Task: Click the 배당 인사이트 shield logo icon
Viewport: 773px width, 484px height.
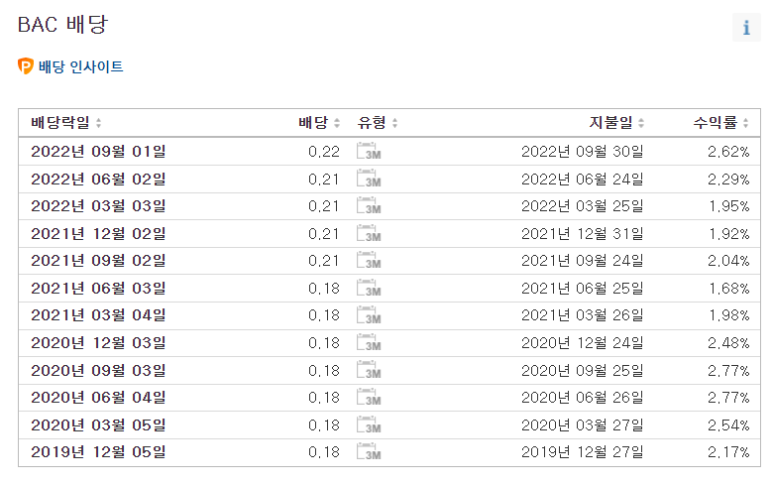Action: [25, 66]
